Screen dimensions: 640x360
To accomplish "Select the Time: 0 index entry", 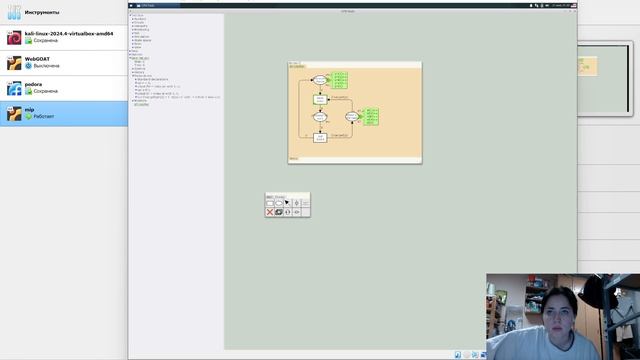I will (140, 65).
